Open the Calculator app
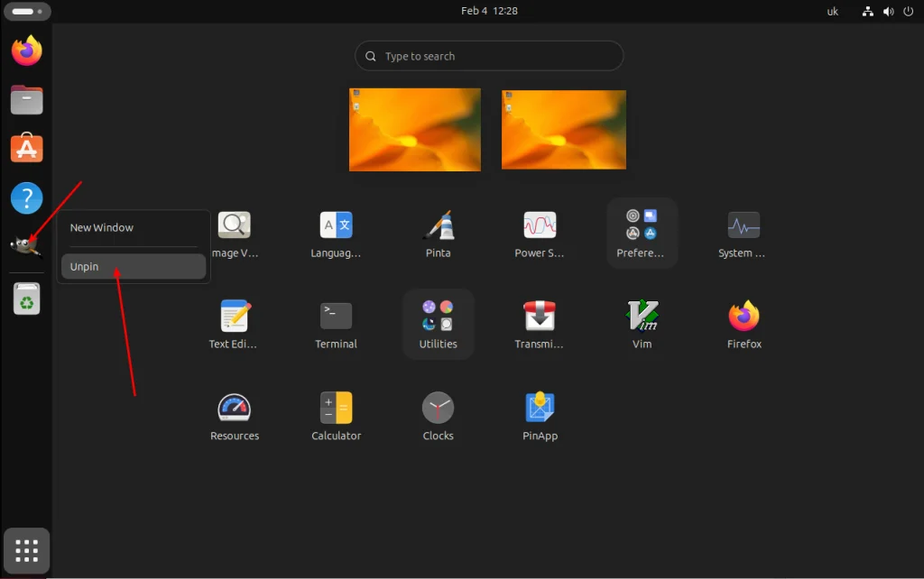The width and height of the screenshot is (924, 579). click(336, 409)
